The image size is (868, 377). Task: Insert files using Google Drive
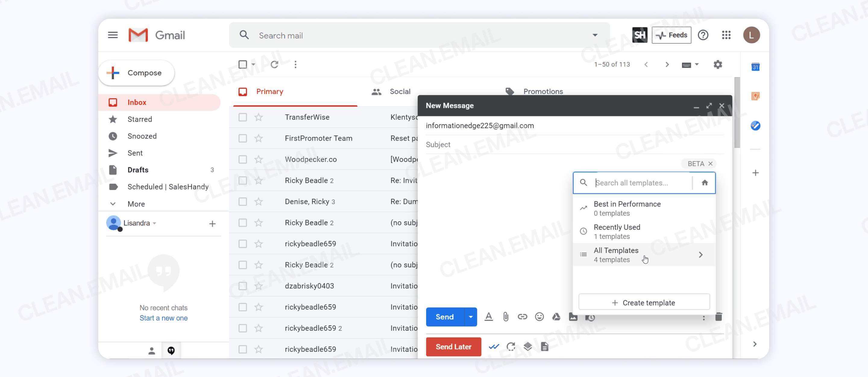coord(556,317)
